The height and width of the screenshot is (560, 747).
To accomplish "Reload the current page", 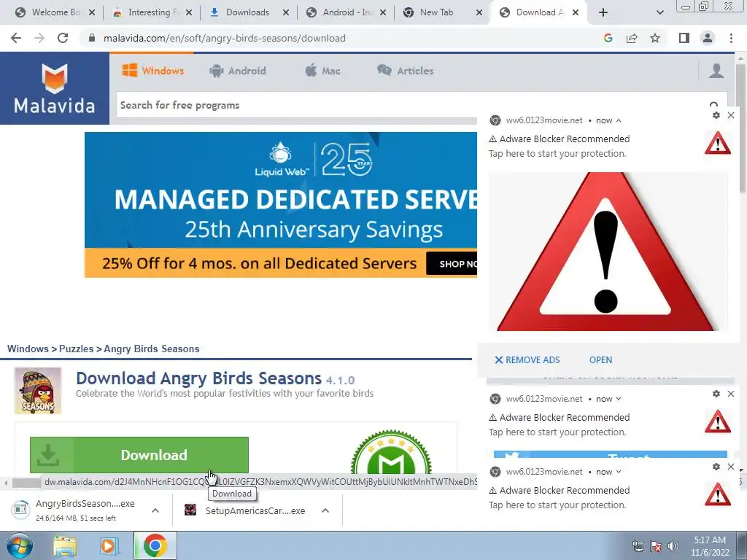I will (x=63, y=38).
